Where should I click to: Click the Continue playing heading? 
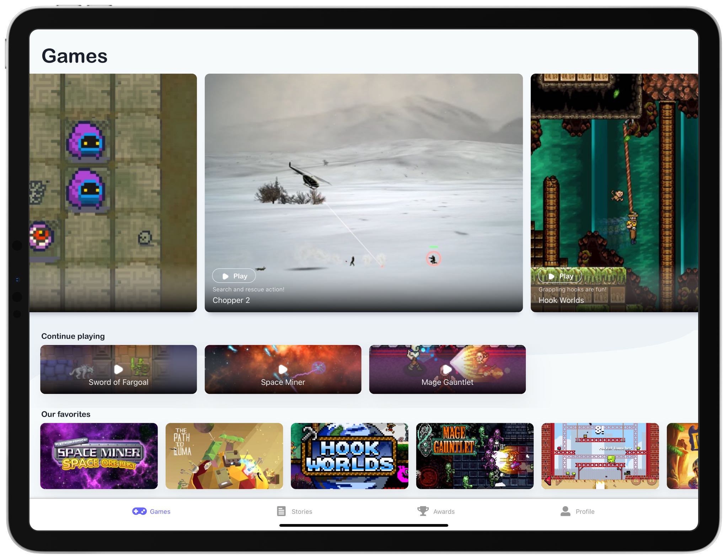[73, 336]
